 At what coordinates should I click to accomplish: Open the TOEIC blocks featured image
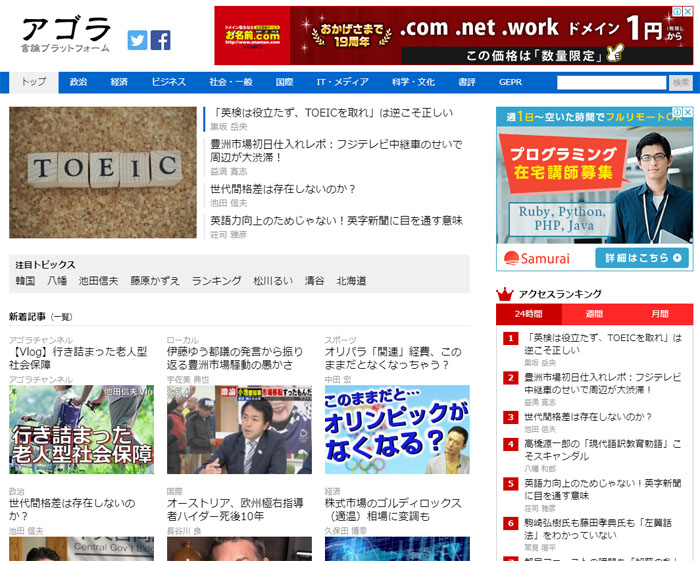(x=103, y=172)
